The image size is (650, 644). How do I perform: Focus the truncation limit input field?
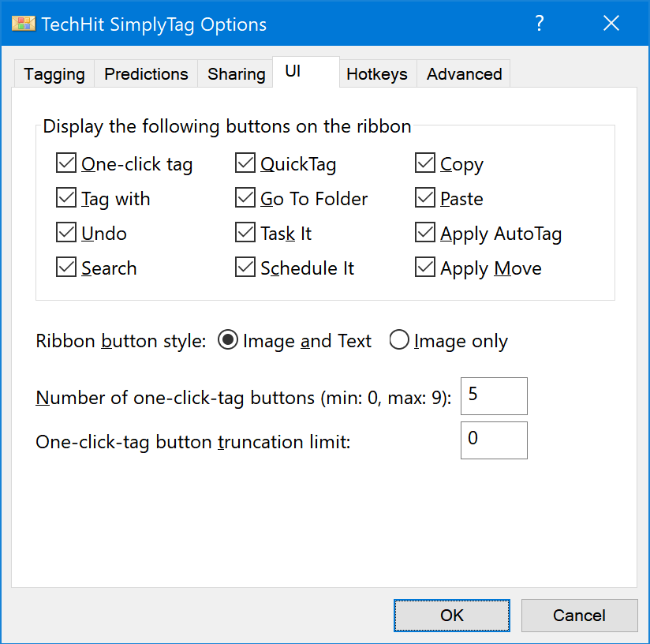click(494, 440)
